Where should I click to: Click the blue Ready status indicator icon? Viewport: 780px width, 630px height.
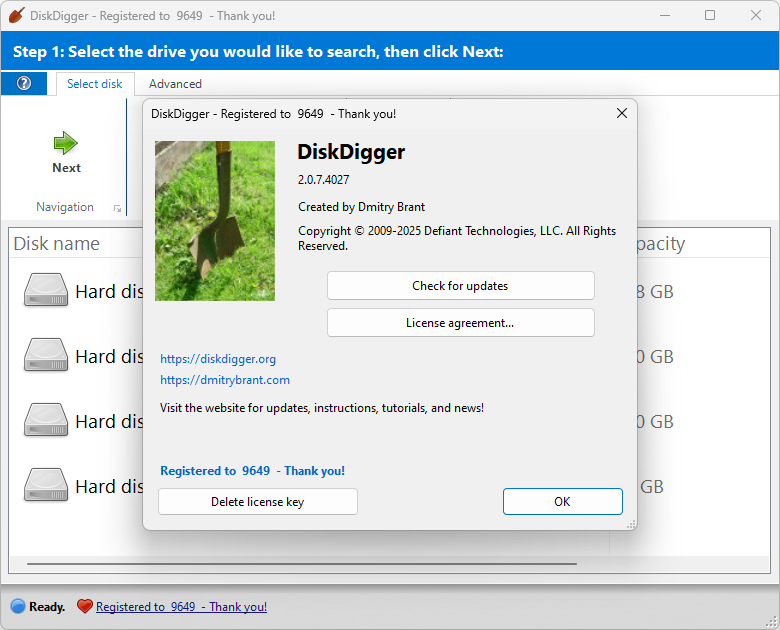[x=18, y=606]
